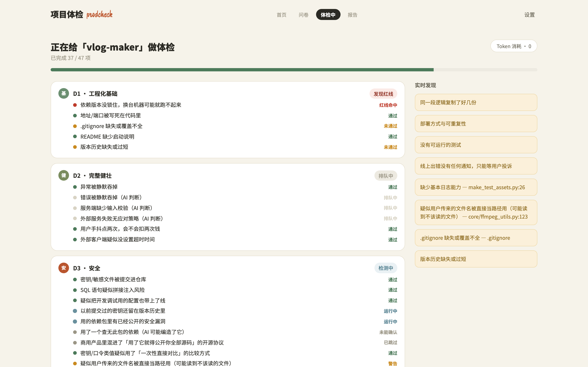Open finding 同一段逻辑复制了好几份

(476, 102)
